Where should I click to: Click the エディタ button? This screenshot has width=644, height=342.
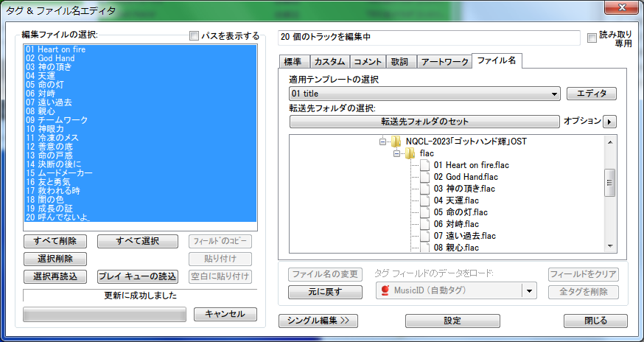[592, 94]
